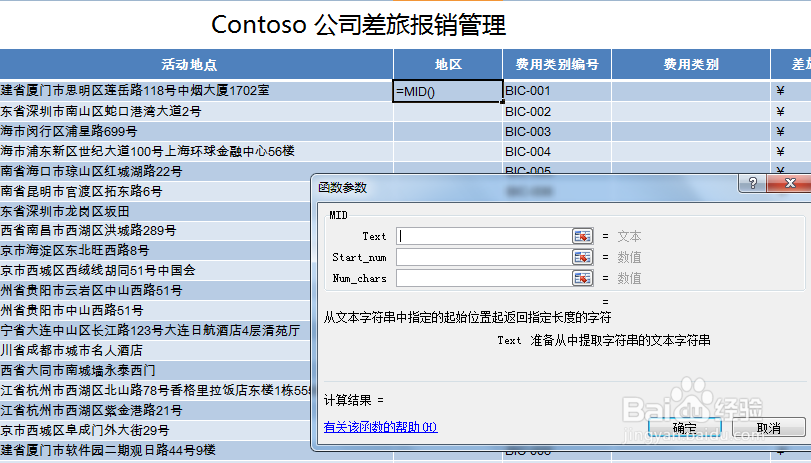Confirm with the 确定 button
Viewport: 811px width, 463px height.
pos(685,428)
